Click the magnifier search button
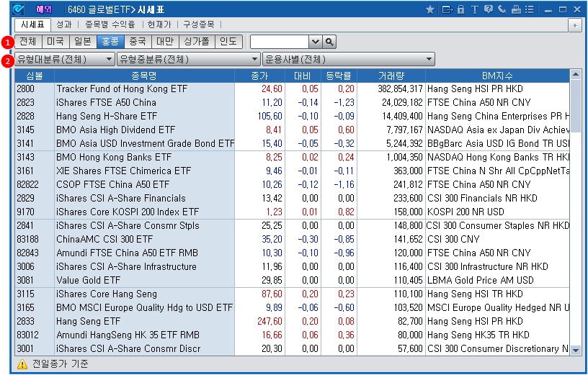This screenshot has height=375, width=588. (x=329, y=42)
